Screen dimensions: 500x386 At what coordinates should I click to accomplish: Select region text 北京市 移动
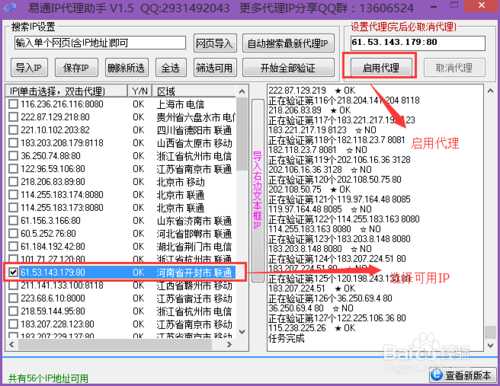180,182
